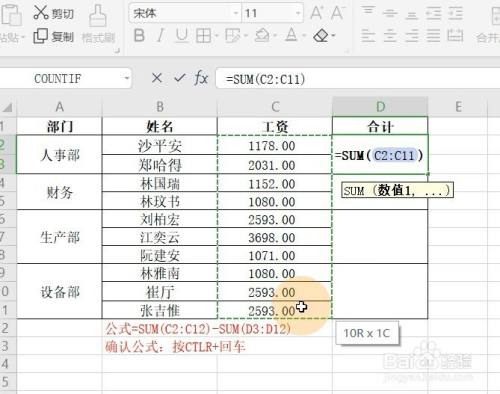Select column A header
Viewport: 500px width, 394px height.
pos(59,107)
